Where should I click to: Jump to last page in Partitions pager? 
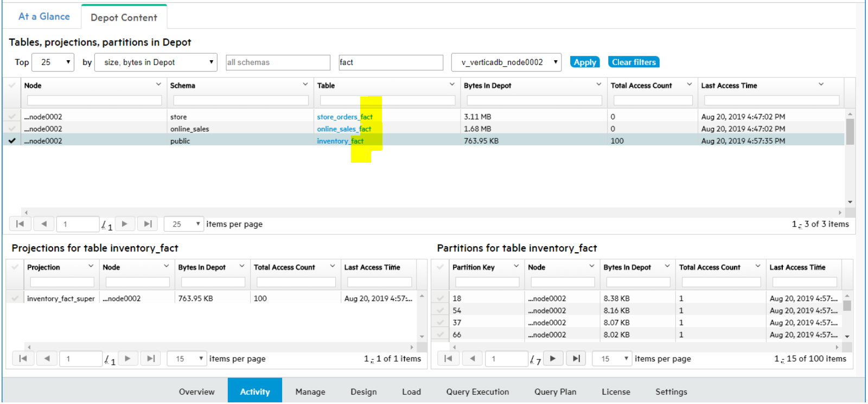click(576, 358)
